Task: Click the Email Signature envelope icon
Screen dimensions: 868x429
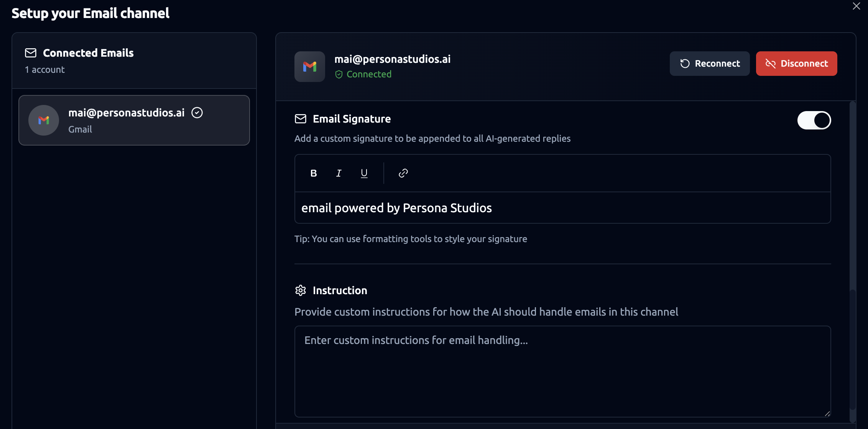Action: pyautogui.click(x=301, y=119)
